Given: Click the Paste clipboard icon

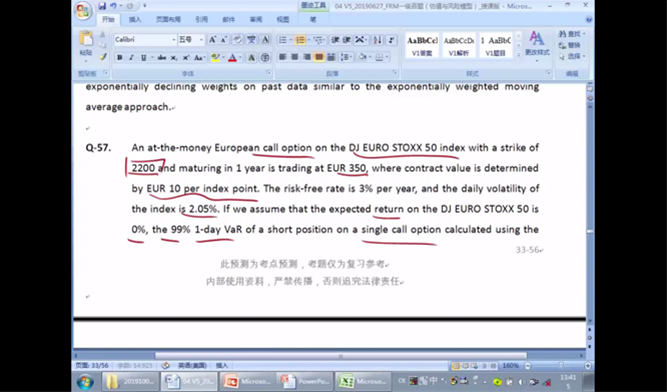Looking at the screenshot, I should coord(86,39).
